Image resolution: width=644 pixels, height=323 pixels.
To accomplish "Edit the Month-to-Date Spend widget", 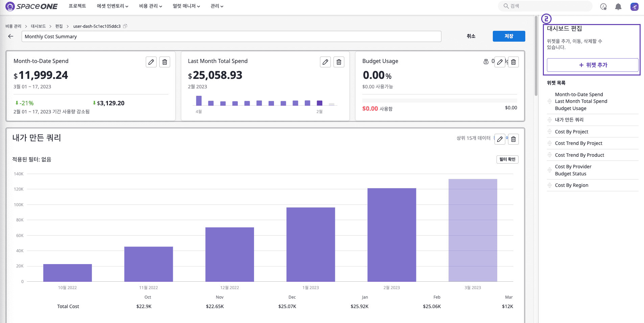I will point(151,62).
